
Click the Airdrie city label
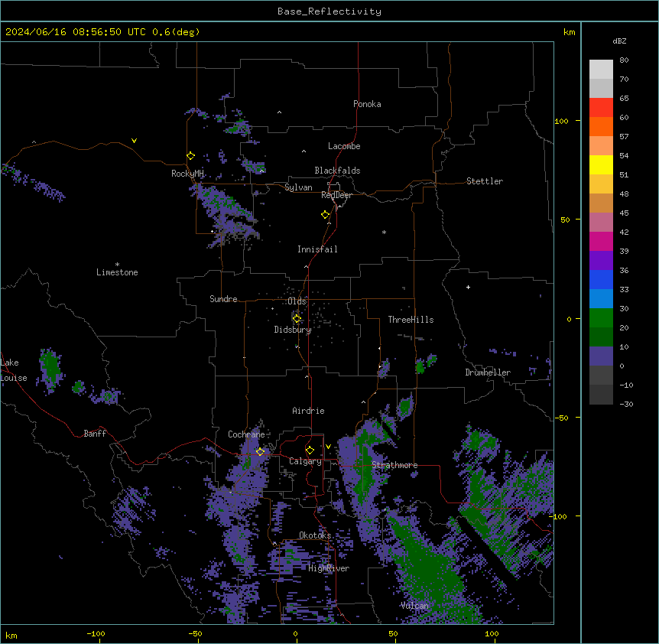click(308, 411)
